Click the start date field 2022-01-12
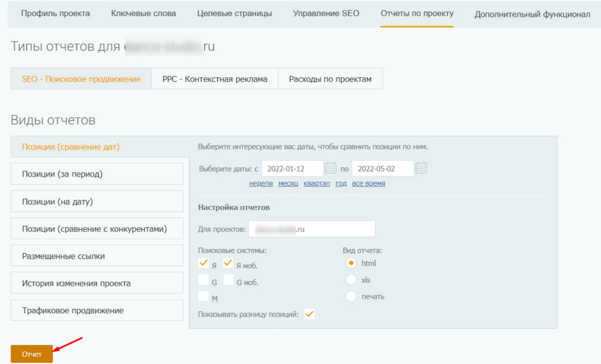 click(x=292, y=169)
